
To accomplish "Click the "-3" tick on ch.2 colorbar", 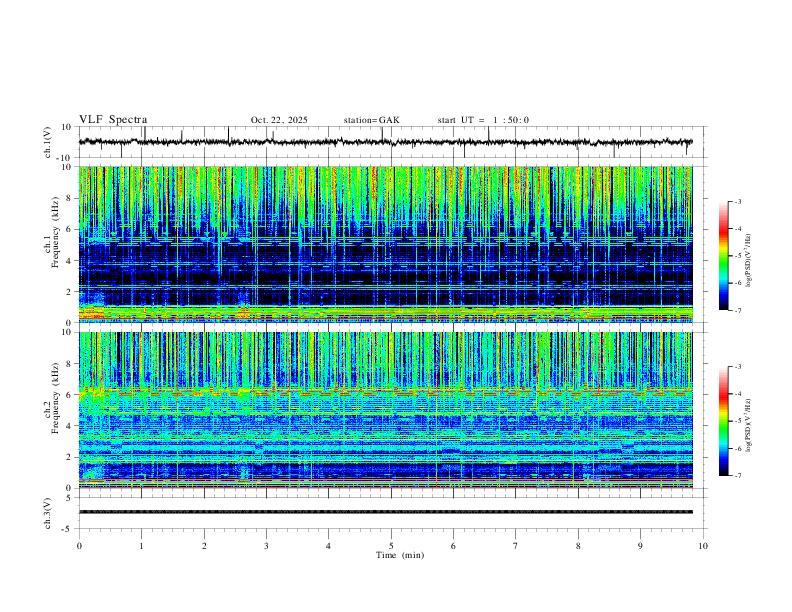I will coord(738,367).
